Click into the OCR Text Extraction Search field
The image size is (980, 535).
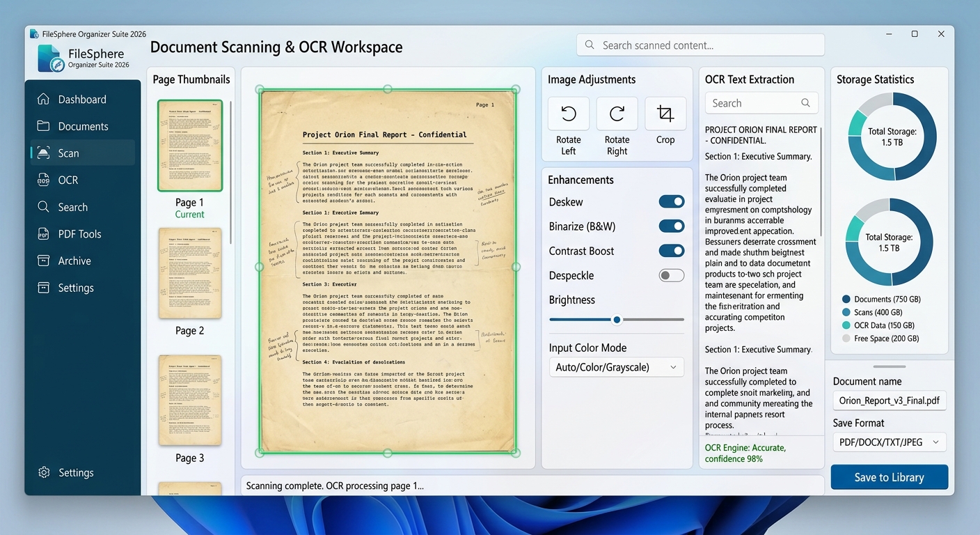tap(761, 103)
